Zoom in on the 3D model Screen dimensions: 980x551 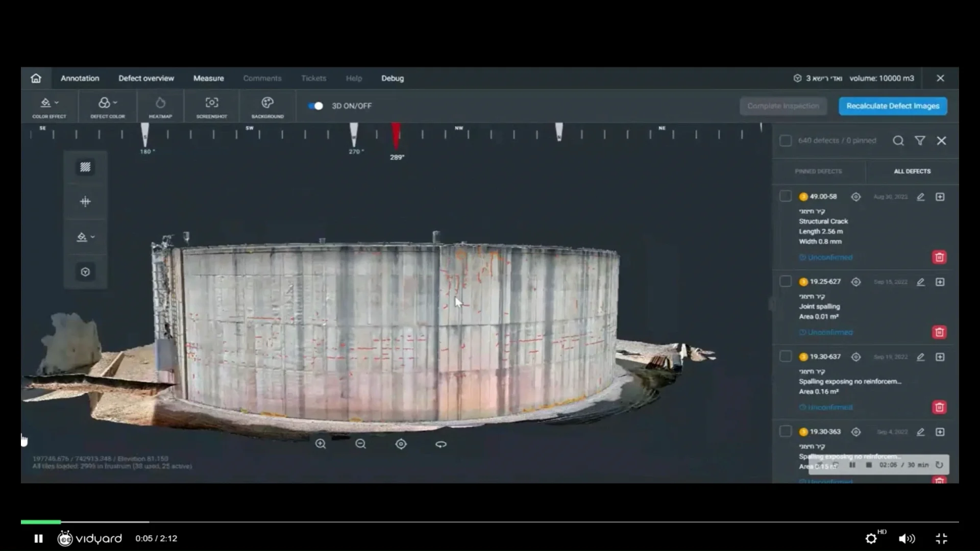click(321, 444)
